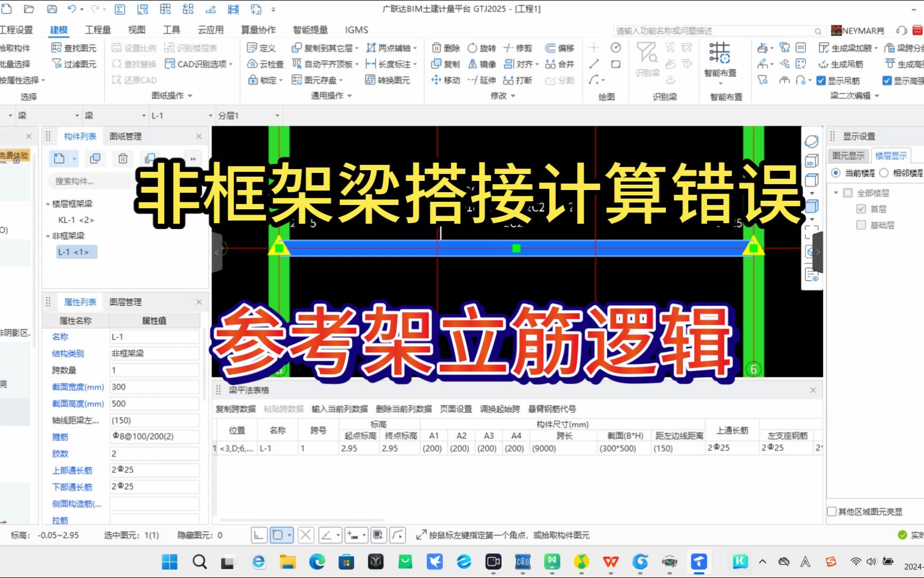Click the 搜索构件 search field
Screen dimensions: 924x578
pyautogui.click(x=91, y=181)
